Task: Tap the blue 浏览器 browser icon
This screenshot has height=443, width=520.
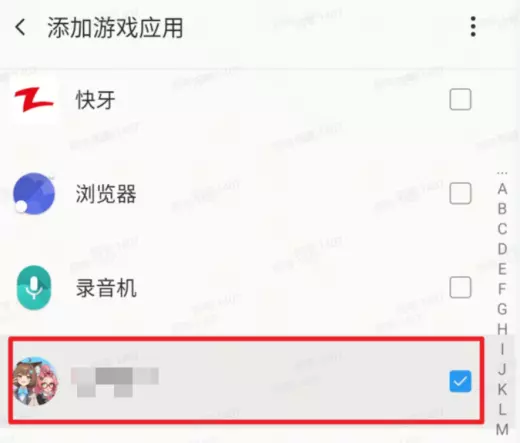Action: click(x=34, y=193)
